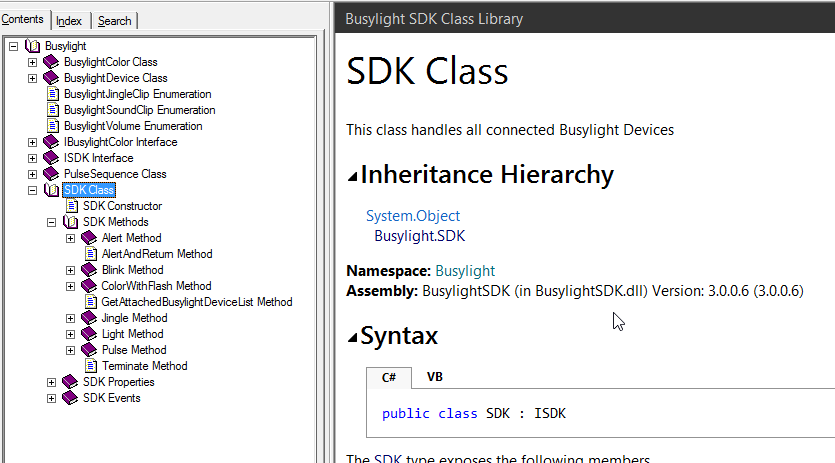This screenshot has width=835, height=463.
Task: Click the page icon beside SDK Constructor
Action: [x=72, y=206]
